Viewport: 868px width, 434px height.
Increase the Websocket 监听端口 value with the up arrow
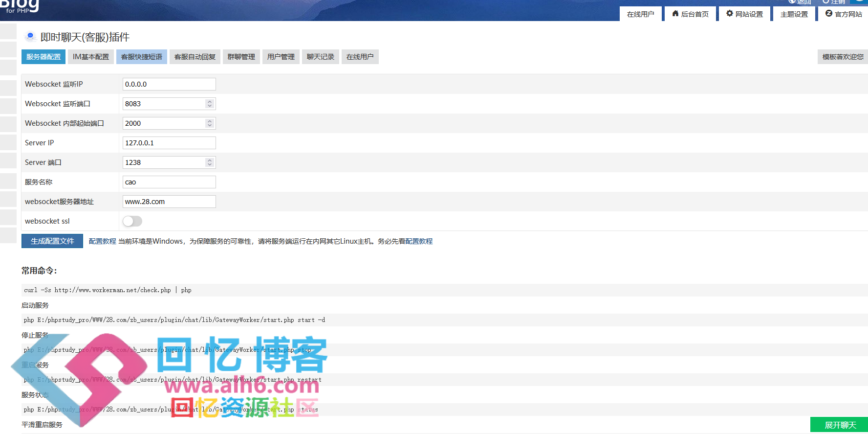pos(210,102)
